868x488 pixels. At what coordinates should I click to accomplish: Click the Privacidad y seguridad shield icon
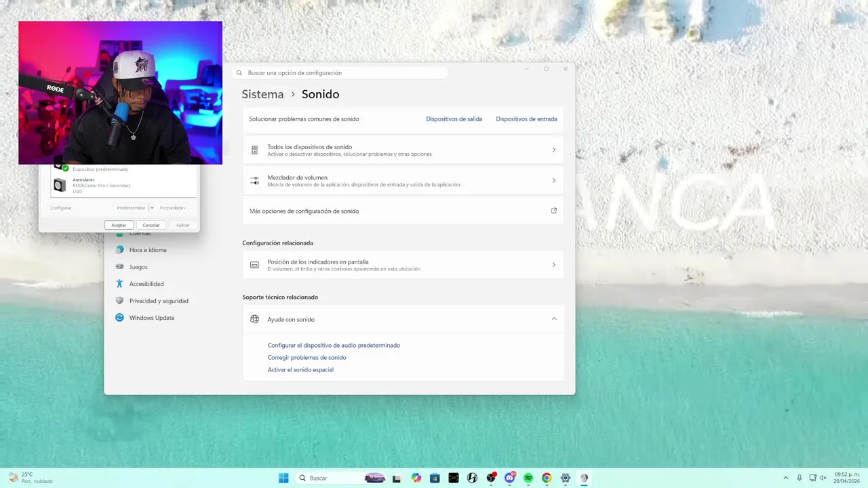click(x=119, y=301)
